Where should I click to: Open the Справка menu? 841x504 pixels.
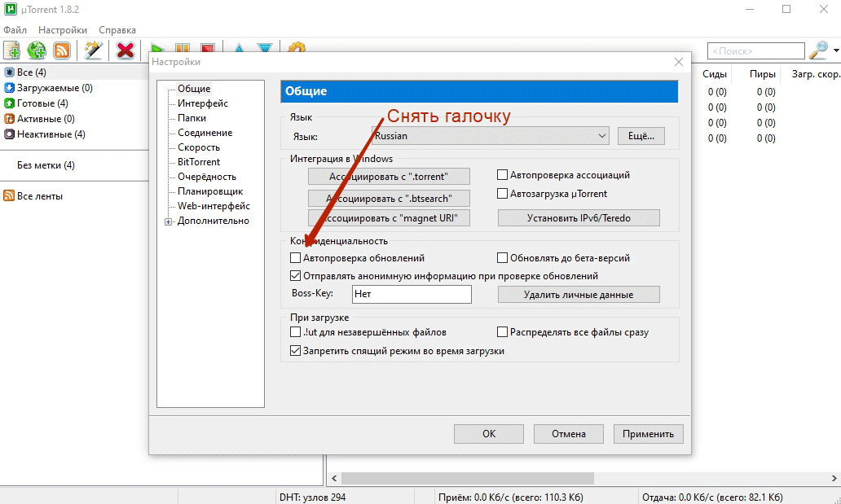point(117,30)
